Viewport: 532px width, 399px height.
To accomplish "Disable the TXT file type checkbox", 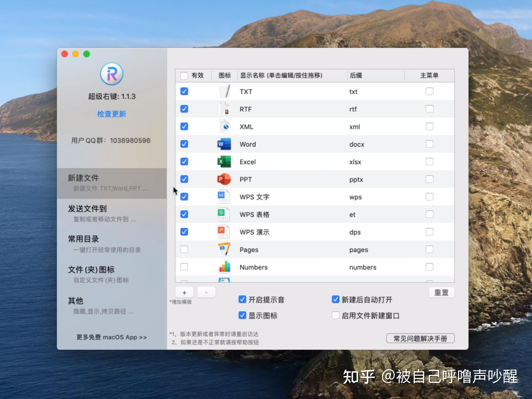I will (184, 91).
